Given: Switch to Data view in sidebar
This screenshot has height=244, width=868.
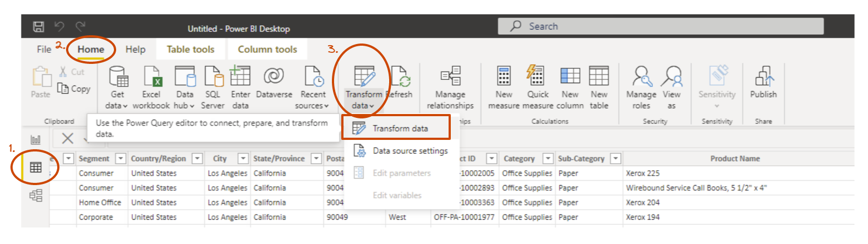Looking at the screenshot, I should pos(36,167).
